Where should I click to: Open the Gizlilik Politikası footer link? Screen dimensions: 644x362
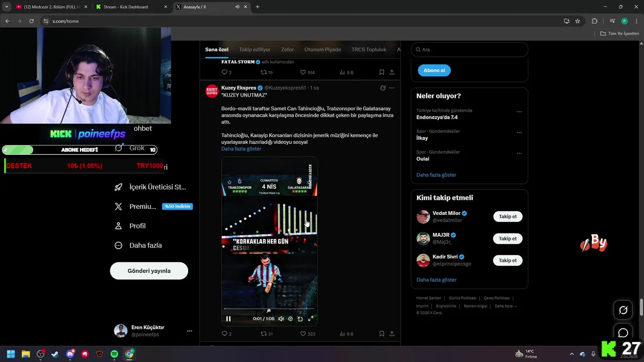coord(462,298)
